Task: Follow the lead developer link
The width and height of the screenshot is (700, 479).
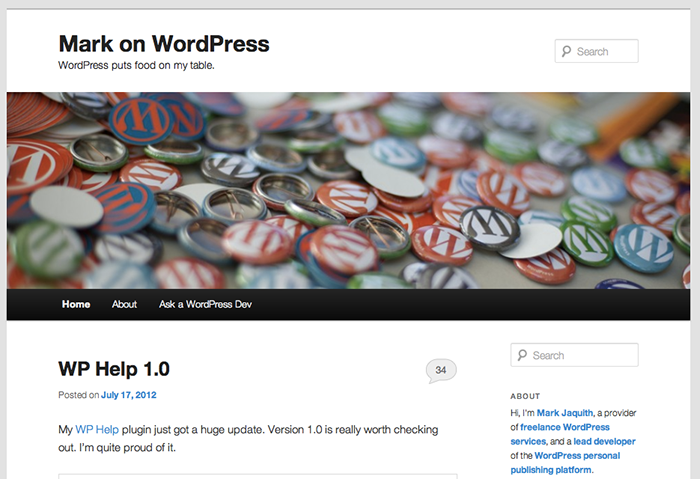Action: 603,441
